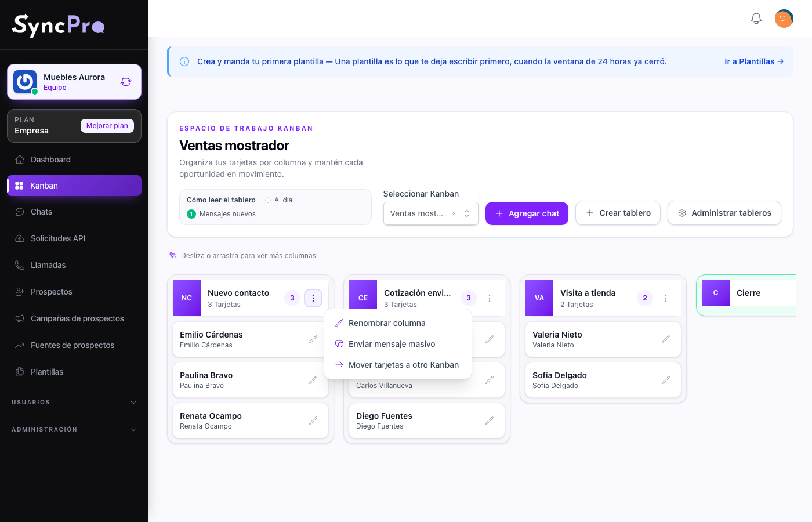The image size is (812, 522).
Task: Edit the Paulina Bravo card with the pencil icon
Action: point(313,380)
